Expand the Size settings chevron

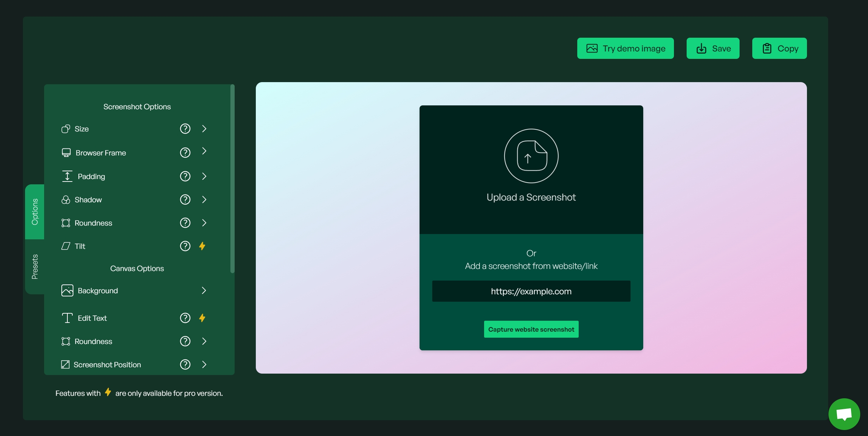coord(204,128)
